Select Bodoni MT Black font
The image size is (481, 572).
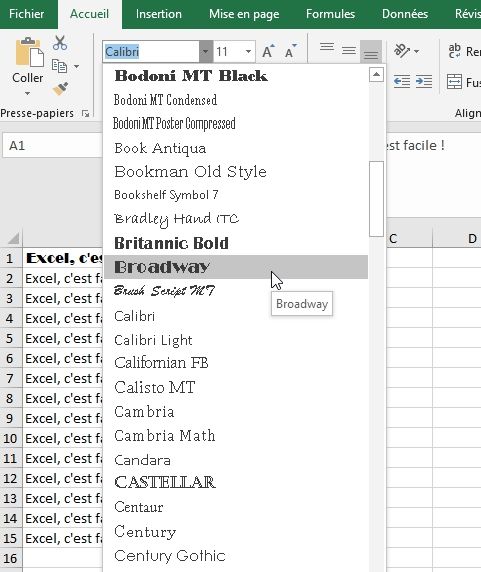pyautogui.click(x=236, y=76)
